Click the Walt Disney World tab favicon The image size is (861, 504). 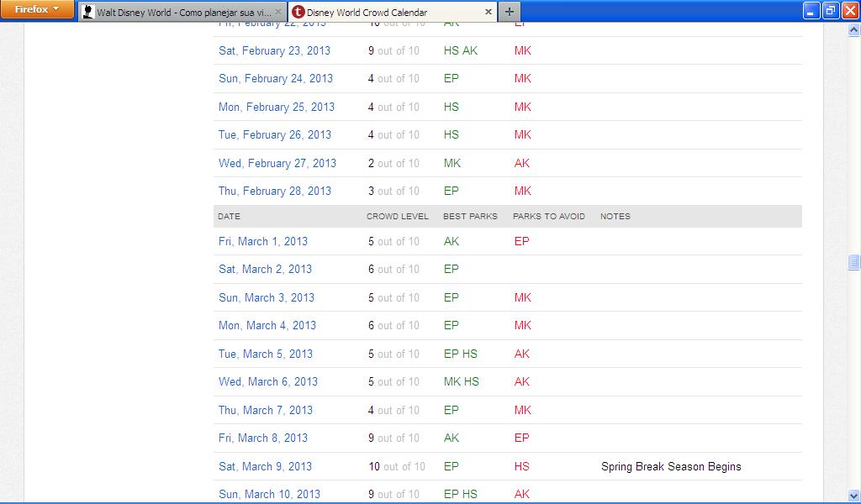[x=87, y=13]
